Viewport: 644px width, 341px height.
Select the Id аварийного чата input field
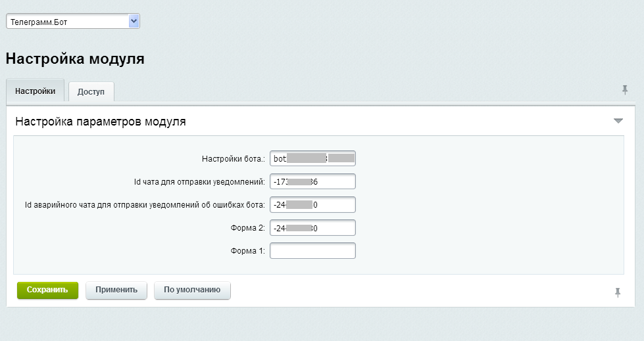(x=312, y=205)
